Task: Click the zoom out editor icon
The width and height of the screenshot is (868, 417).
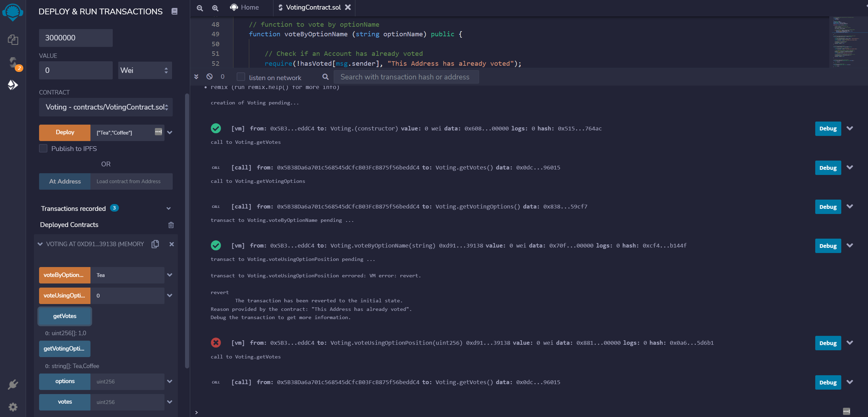Action: tap(200, 8)
